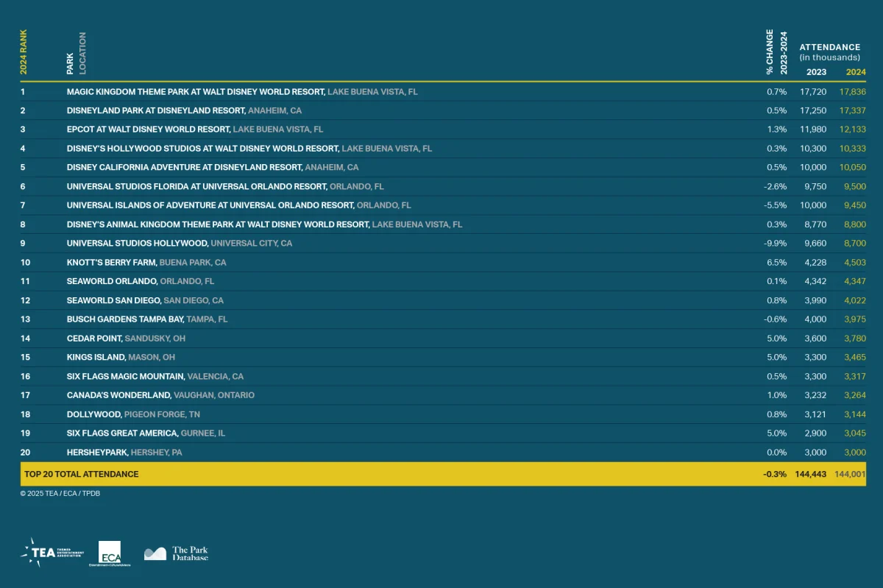The image size is (883, 588).
Task: Select the 2024 RANK column header
Action: click(x=24, y=52)
